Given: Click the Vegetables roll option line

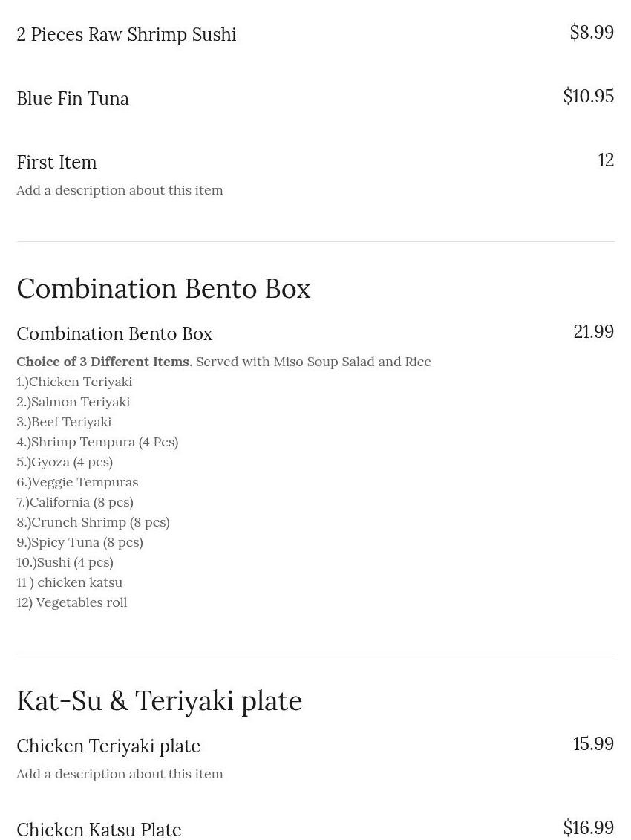Looking at the screenshot, I should [x=72, y=602].
